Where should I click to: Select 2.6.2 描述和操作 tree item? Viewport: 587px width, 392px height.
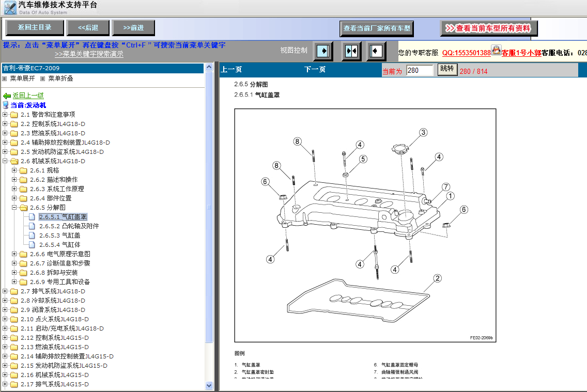tap(54, 180)
